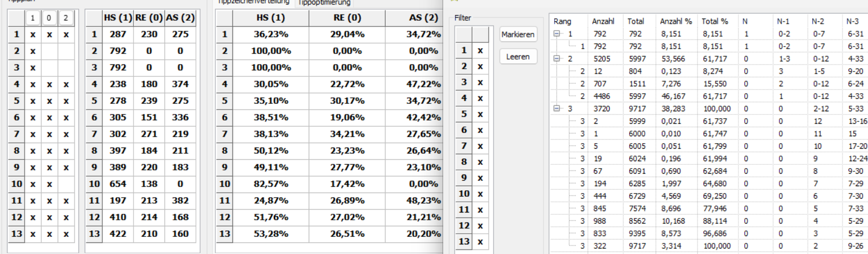The image size is (868, 254).
Task: Sort by the Total % column header
Action: coord(715,21)
